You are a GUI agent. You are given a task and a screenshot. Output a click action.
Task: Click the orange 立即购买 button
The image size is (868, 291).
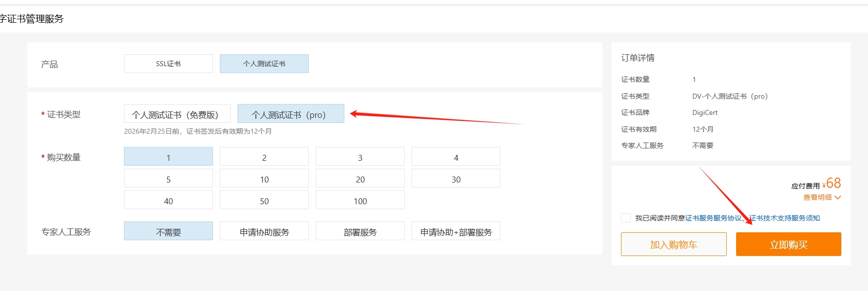(x=788, y=244)
